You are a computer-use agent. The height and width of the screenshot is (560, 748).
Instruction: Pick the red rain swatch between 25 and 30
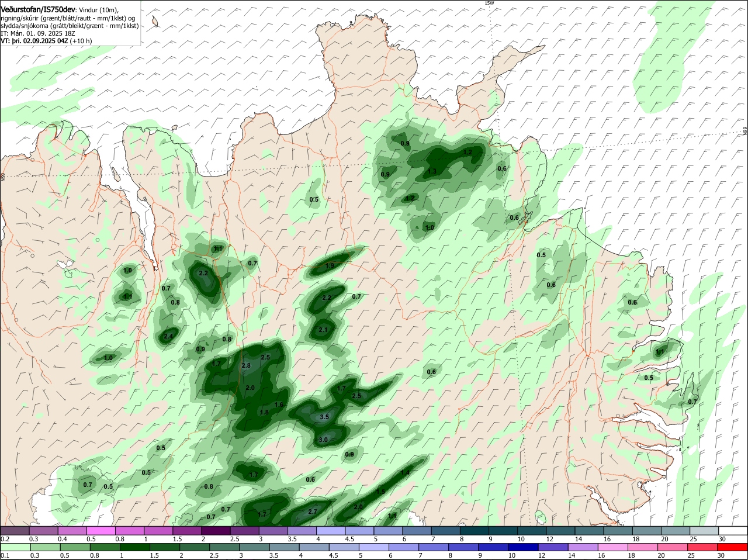702,547
